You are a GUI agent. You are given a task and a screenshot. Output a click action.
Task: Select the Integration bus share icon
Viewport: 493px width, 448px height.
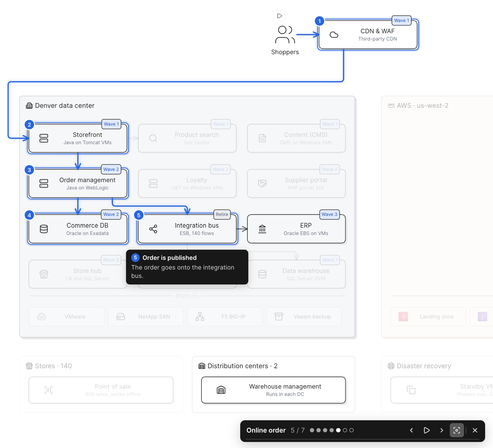tap(153, 229)
